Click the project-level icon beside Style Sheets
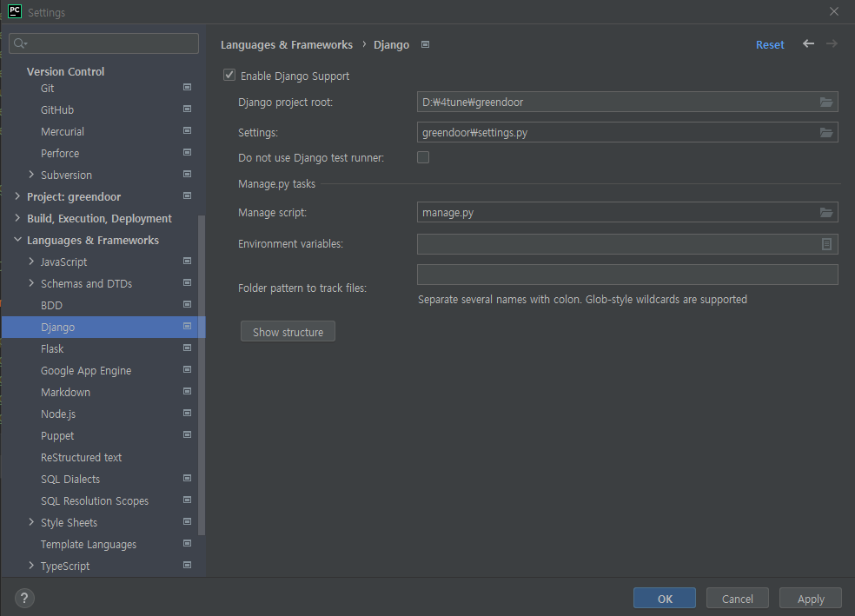The image size is (855, 616). [x=187, y=521]
